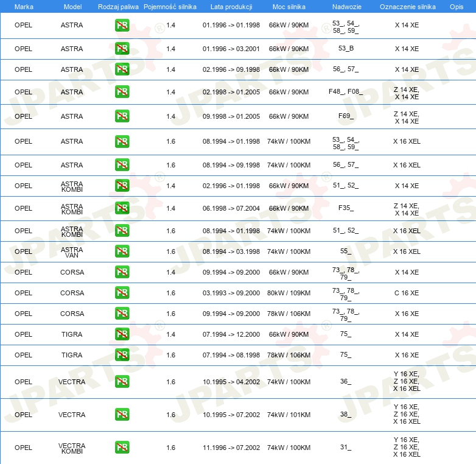The width and height of the screenshot is (476, 464).
Task: Click the 11.1996 -> 07.2002 date cell
Action: point(231,448)
